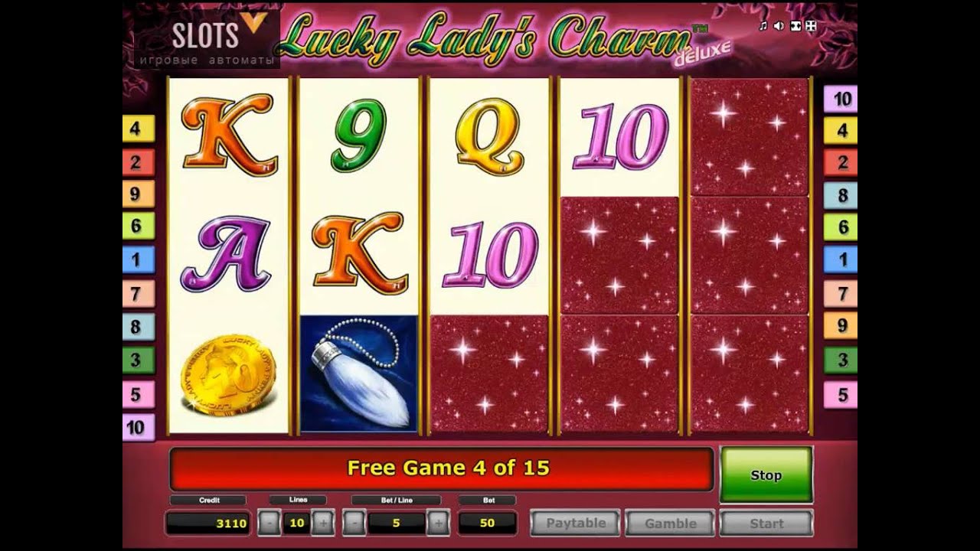Toggle fullscreen with four-arrows icon
Screen dimensions: 980x551
coord(811,26)
